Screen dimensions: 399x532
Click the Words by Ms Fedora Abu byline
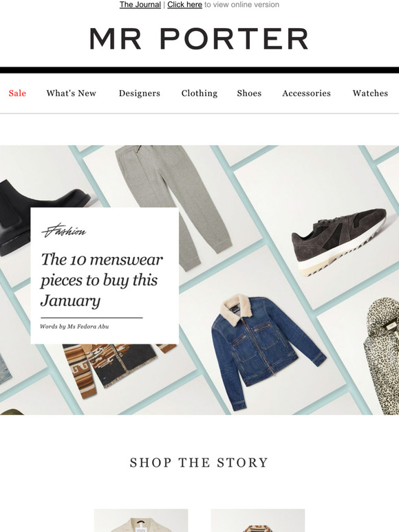(74, 326)
